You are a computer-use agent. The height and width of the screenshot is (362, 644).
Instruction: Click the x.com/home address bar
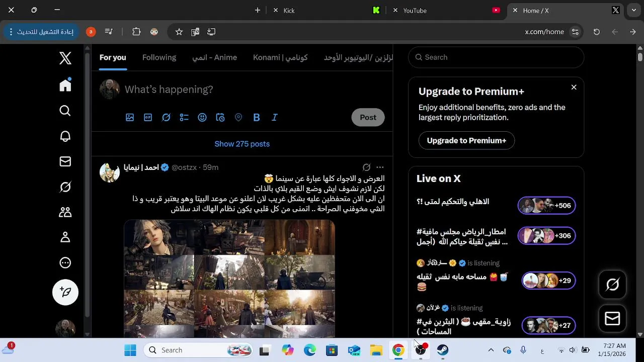544,32
